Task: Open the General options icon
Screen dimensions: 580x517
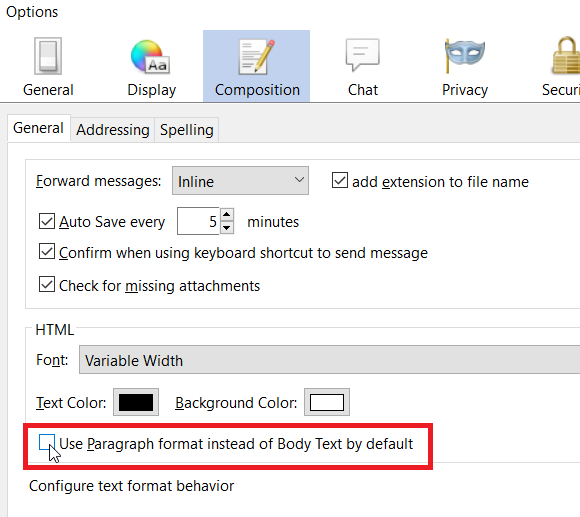Action: tap(48, 56)
